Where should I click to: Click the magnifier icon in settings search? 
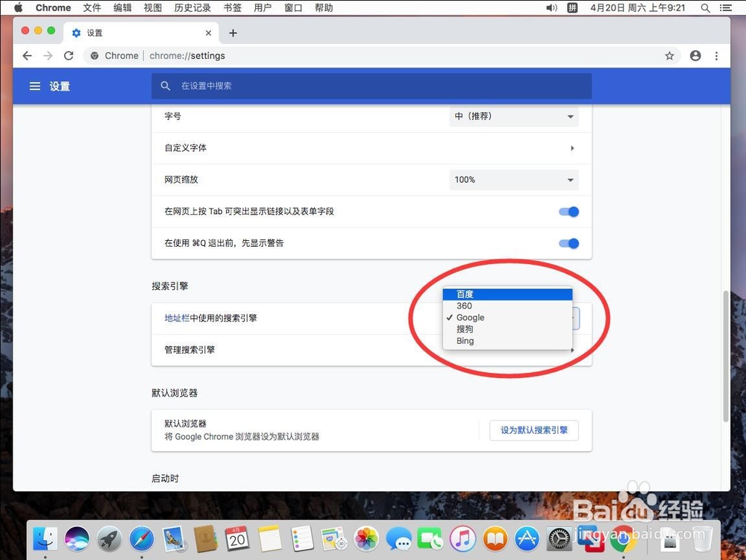click(165, 86)
